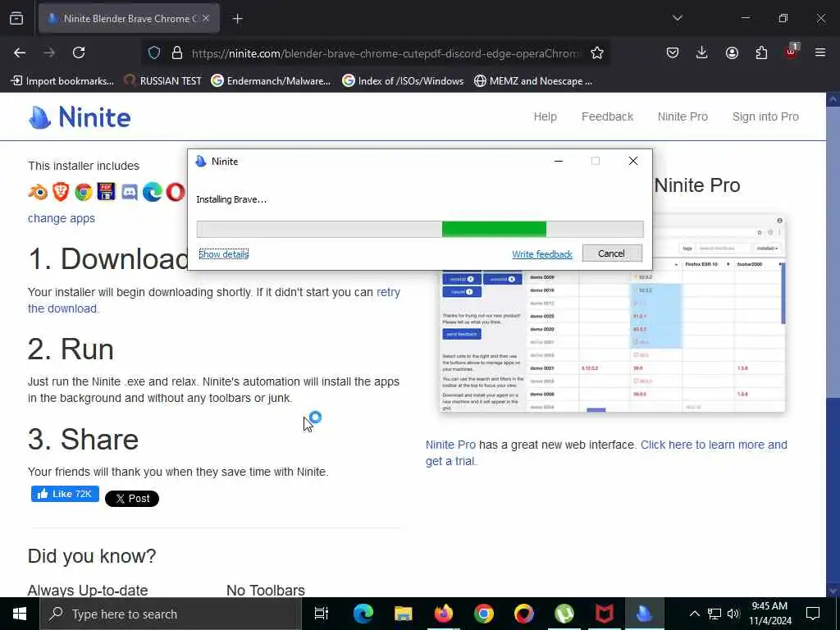This screenshot has height=630, width=840.
Task: Cancel the Ninite installation
Action: point(612,253)
